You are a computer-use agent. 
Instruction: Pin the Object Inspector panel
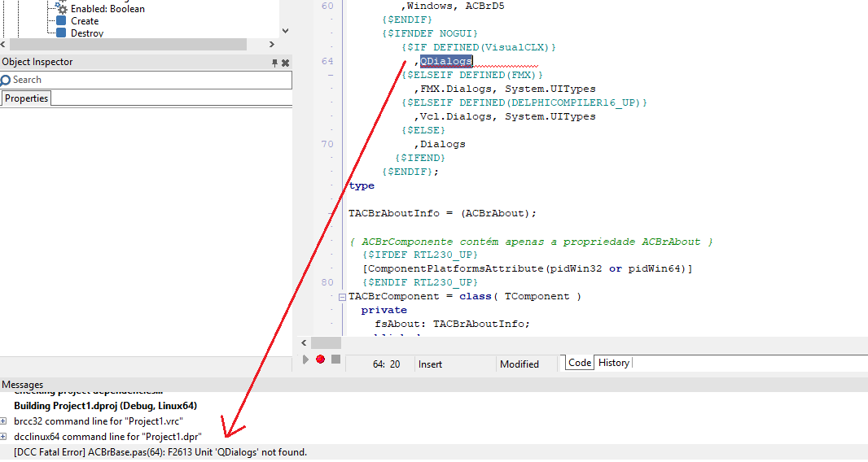coord(274,63)
